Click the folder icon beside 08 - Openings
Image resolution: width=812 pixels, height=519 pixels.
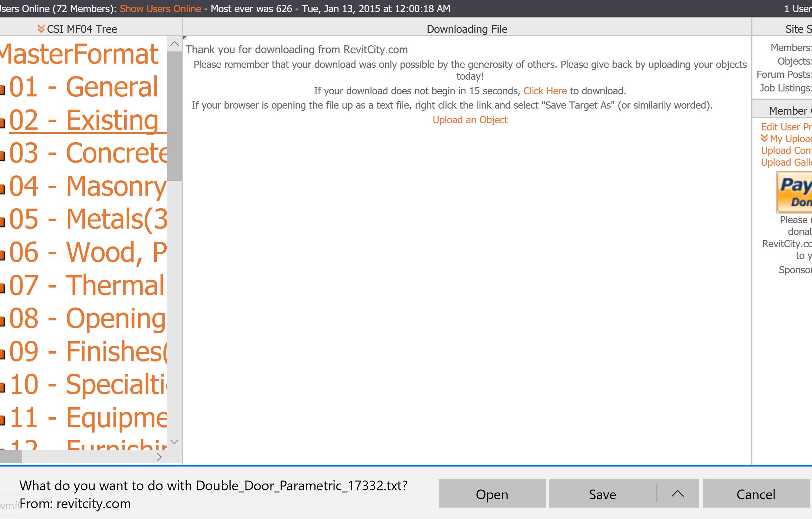pyautogui.click(x=2, y=321)
